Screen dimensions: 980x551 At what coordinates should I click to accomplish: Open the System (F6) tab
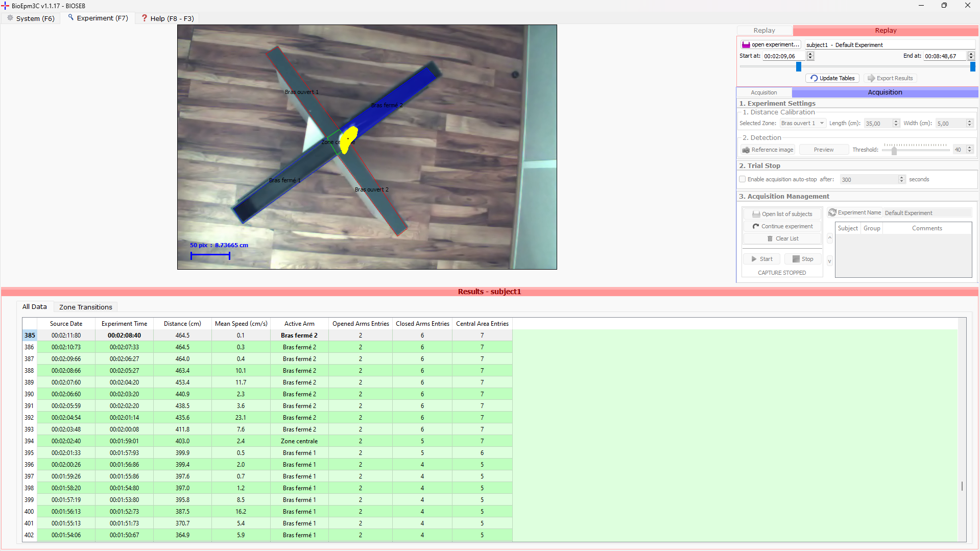click(31, 18)
